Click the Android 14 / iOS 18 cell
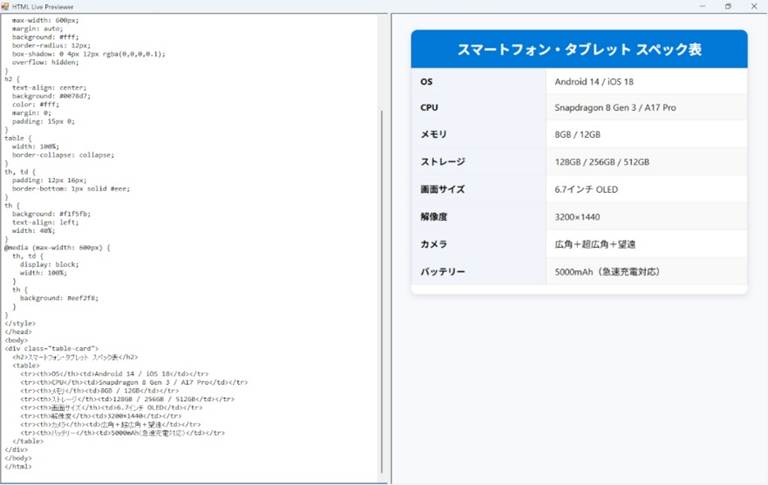This screenshot has height=485, width=768. 646,80
